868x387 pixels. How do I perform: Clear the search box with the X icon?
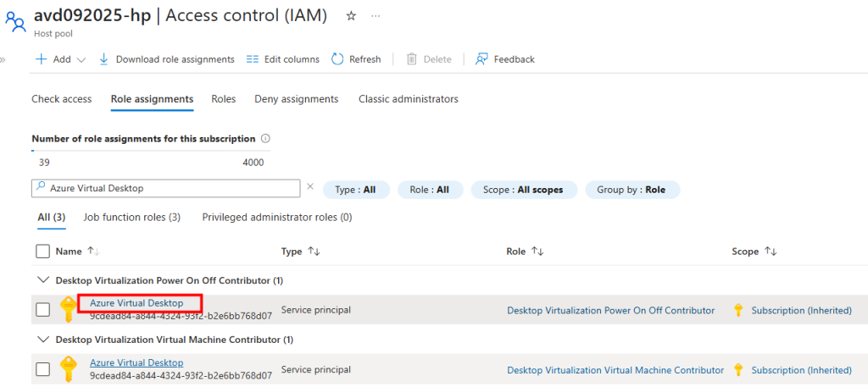tap(309, 187)
